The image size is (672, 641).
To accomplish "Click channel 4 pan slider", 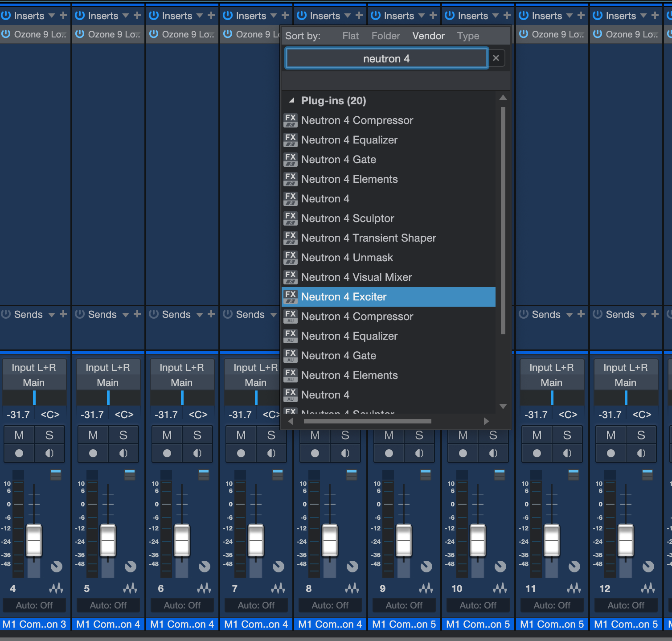I will [x=34, y=397].
